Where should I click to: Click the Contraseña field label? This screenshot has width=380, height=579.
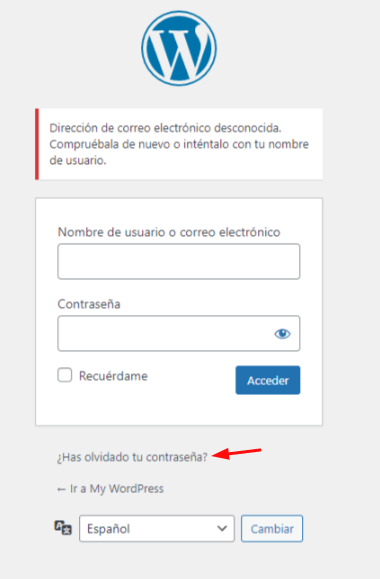89,304
